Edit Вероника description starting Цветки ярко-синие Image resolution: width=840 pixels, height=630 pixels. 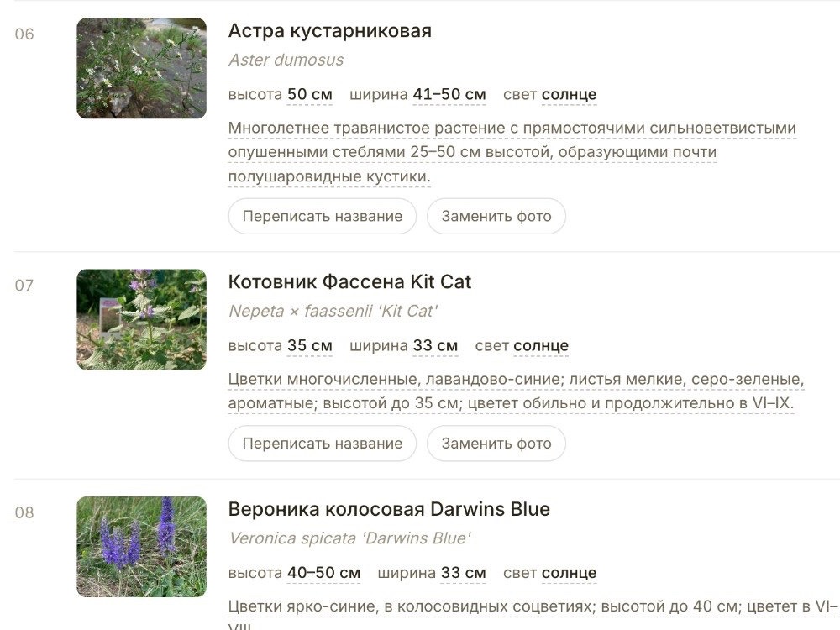[533, 613]
